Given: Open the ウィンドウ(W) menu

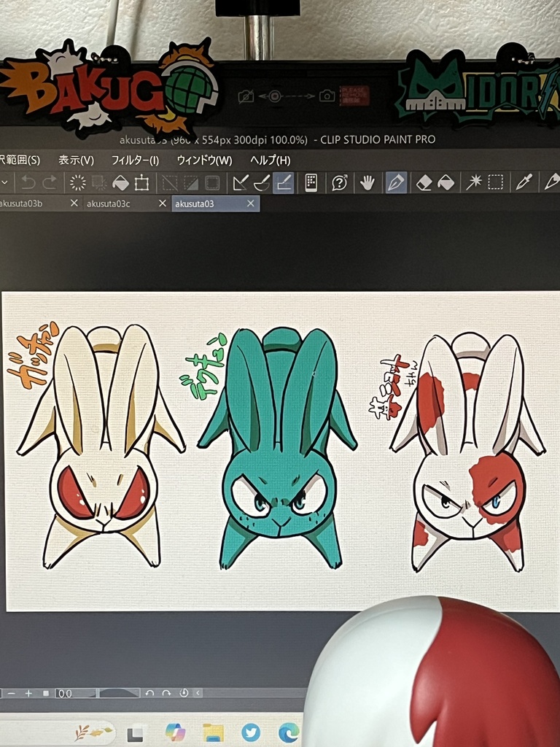Looking at the screenshot, I should pos(204,160).
